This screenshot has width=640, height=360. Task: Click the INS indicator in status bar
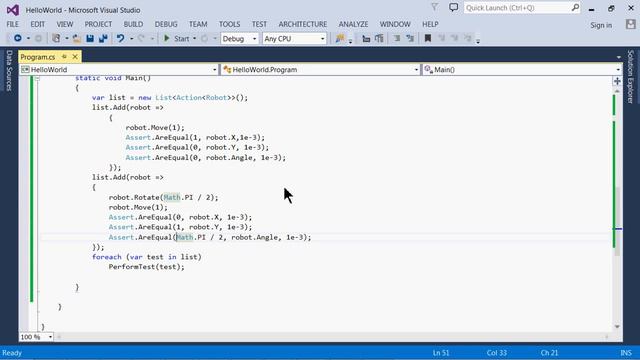tap(626, 353)
